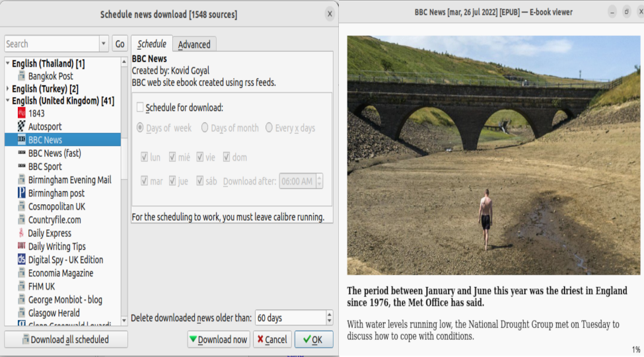
Task: Click the selected BBC News recipe icon
Action: 21,139
